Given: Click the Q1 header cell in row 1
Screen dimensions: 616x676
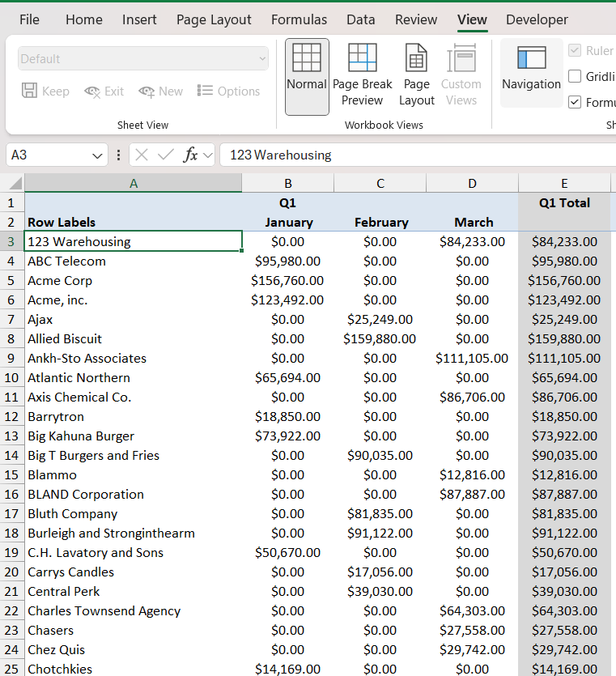Looking at the screenshot, I should point(288,202).
